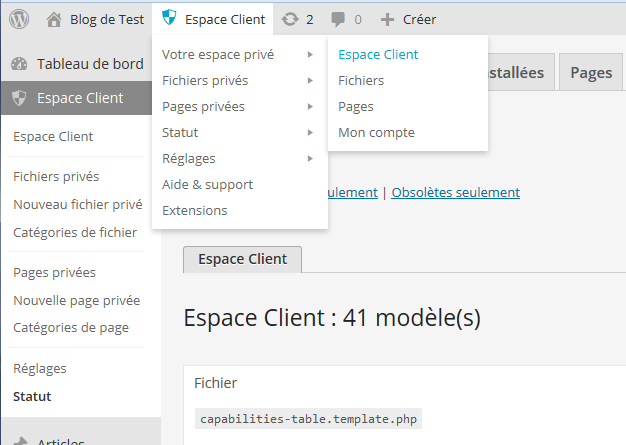Open the comments bubble icon
The width and height of the screenshot is (626, 445).
coord(338,20)
